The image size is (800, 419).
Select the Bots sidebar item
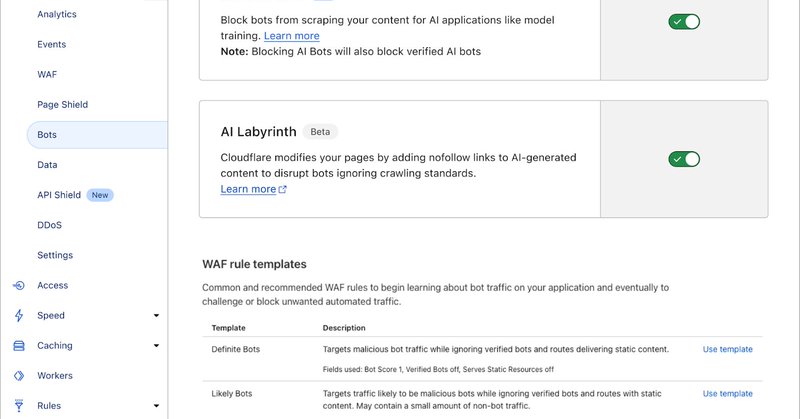pos(97,135)
